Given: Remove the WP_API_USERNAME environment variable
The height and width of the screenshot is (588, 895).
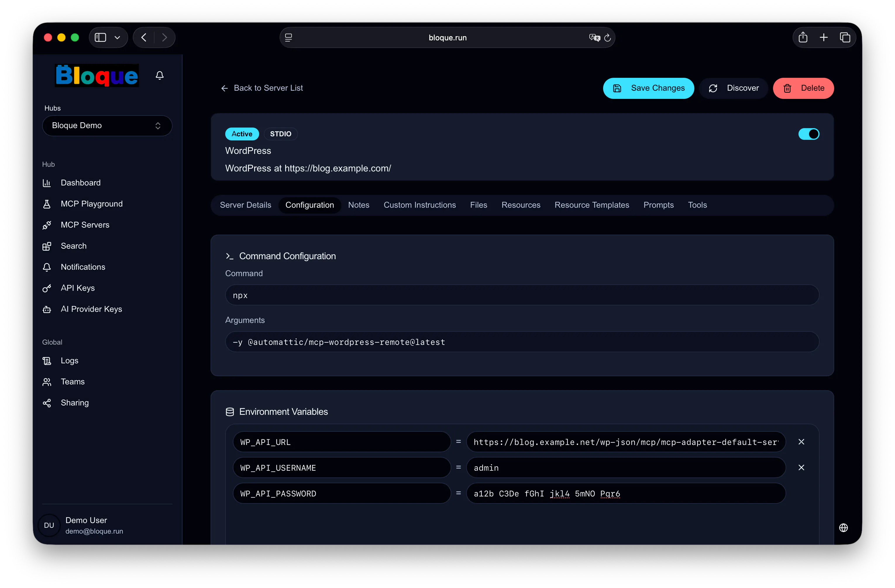Looking at the screenshot, I should pyautogui.click(x=801, y=467).
